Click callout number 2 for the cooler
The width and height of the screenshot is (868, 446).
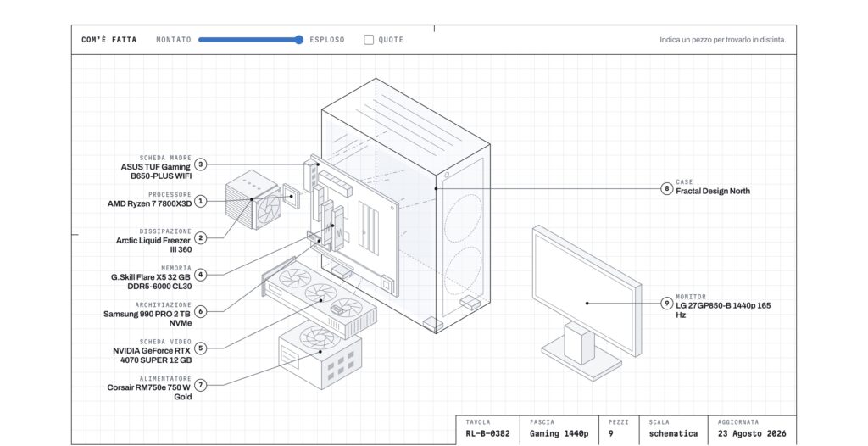[x=200, y=238]
